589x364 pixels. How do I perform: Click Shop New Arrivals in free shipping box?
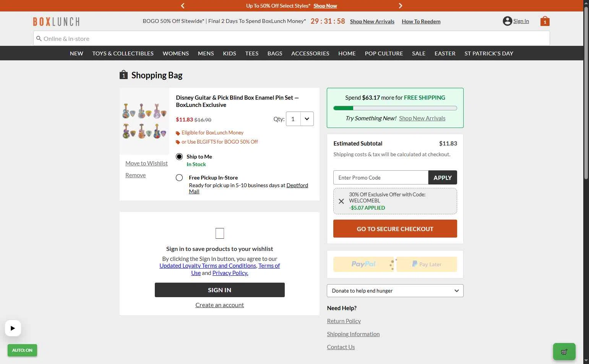[422, 118]
